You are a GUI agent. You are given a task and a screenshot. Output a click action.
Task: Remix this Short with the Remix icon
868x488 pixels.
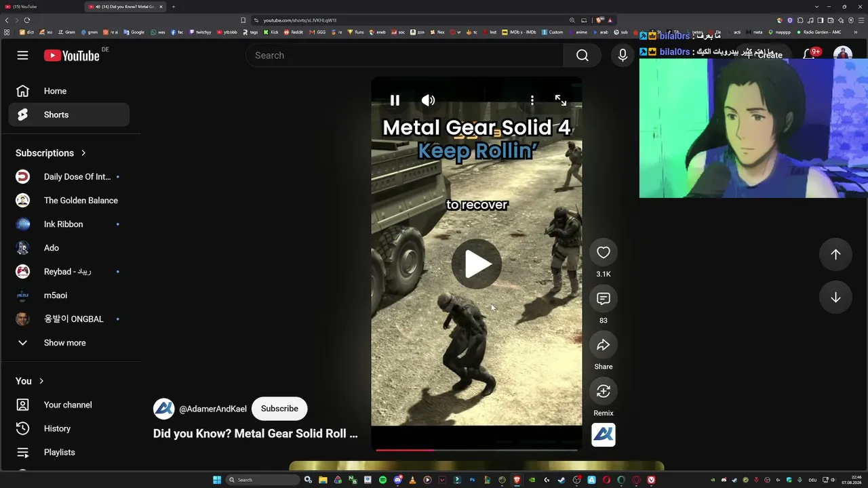point(603,391)
